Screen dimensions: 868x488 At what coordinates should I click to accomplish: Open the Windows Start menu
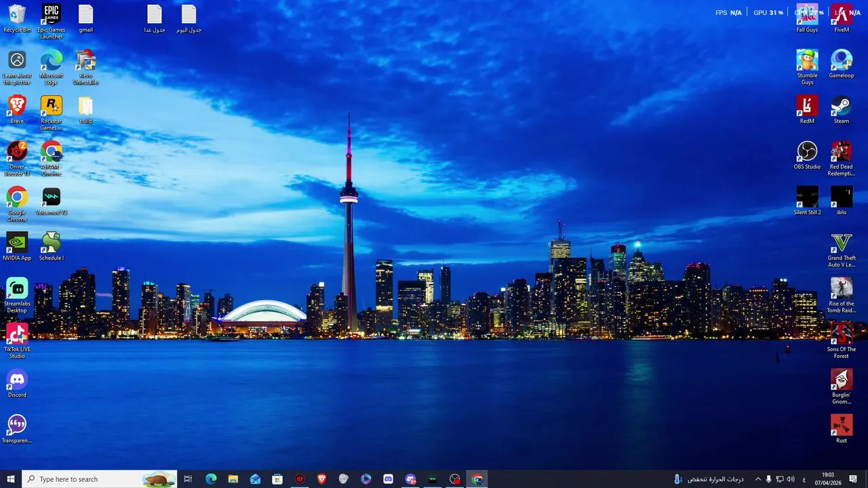point(11,479)
